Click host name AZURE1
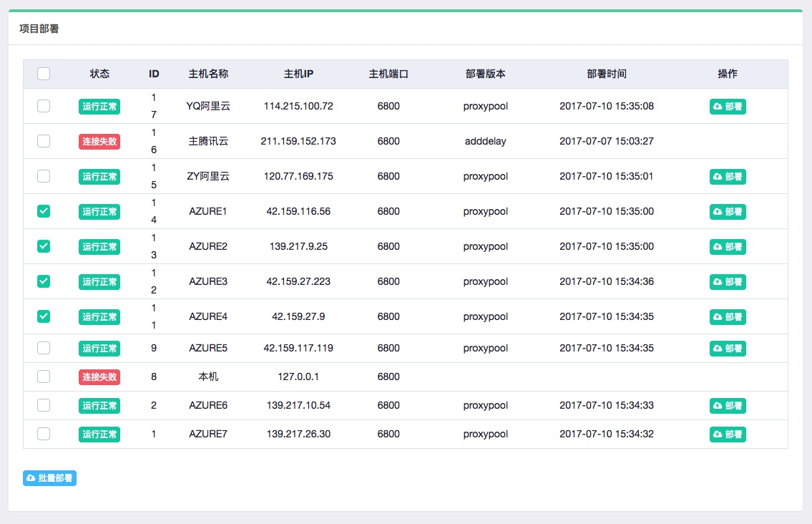 [x=208, y=211]
